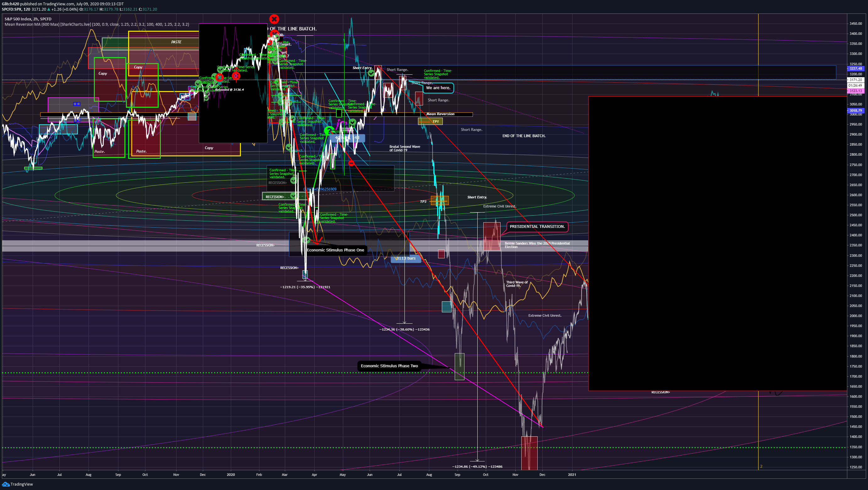
Task: Click the open value 'O:3176.17'
Action: point(89,9)
